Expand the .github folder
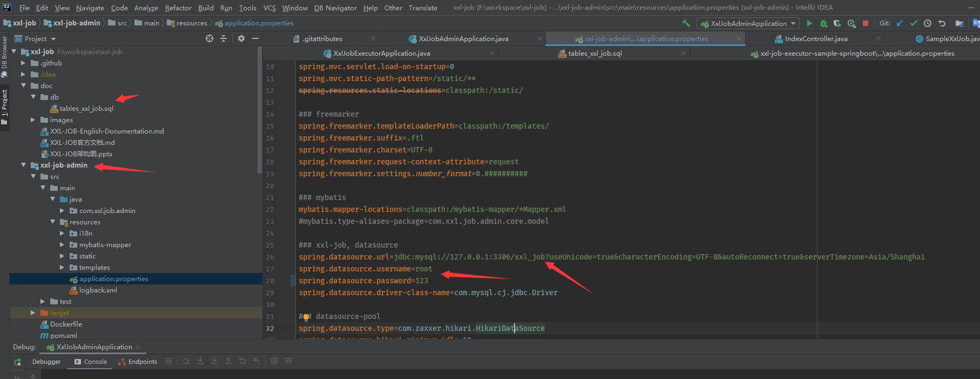 pos(23,63)
